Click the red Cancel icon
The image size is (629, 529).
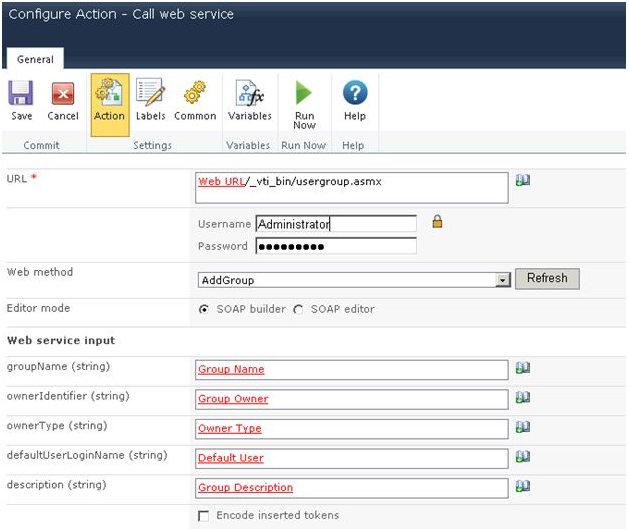[63, 93]
